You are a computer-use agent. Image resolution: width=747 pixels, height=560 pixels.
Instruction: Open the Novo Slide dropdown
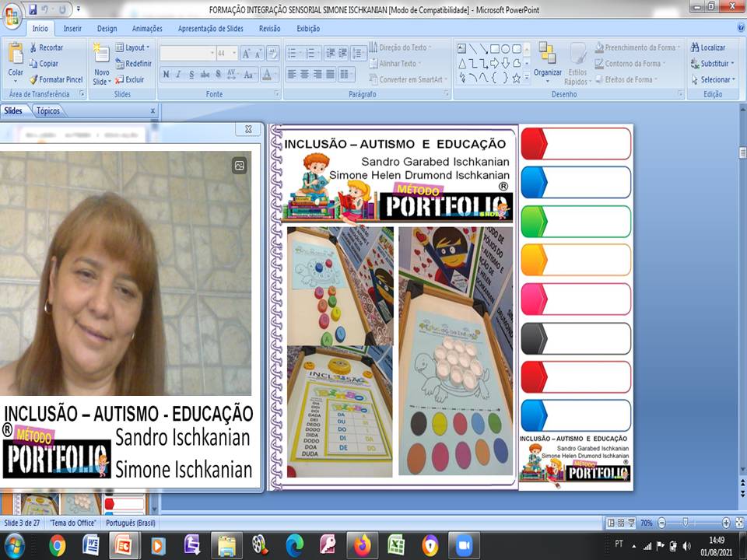point(102,77)
